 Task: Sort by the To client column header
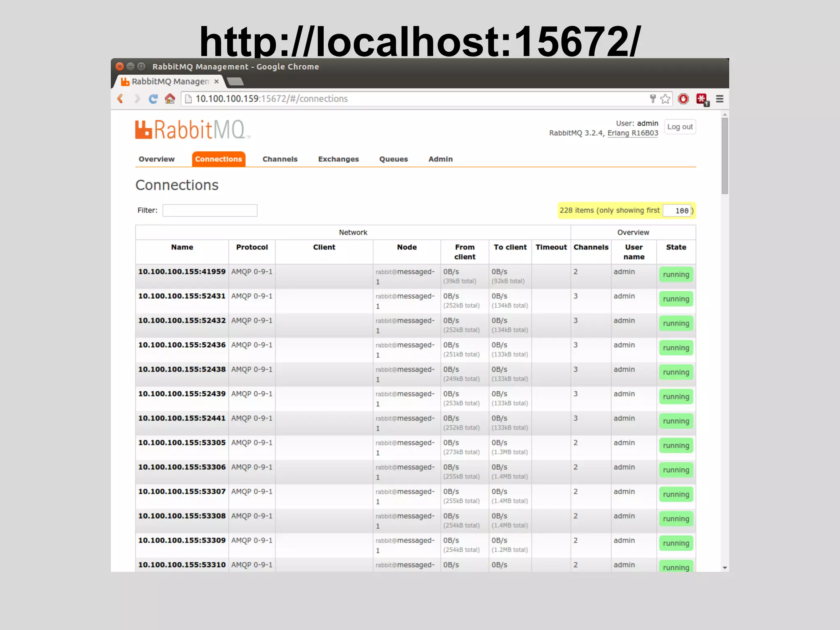(510, 247)
